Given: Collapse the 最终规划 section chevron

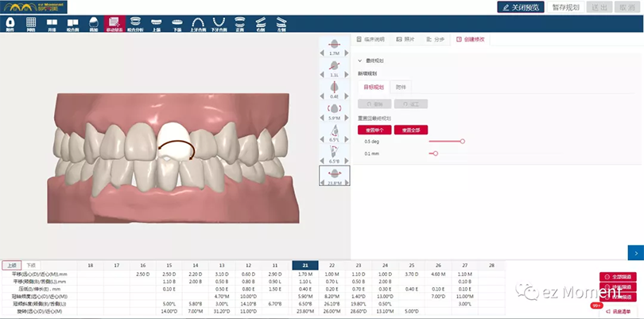Looking at the screenshot, I should (359, 60).
